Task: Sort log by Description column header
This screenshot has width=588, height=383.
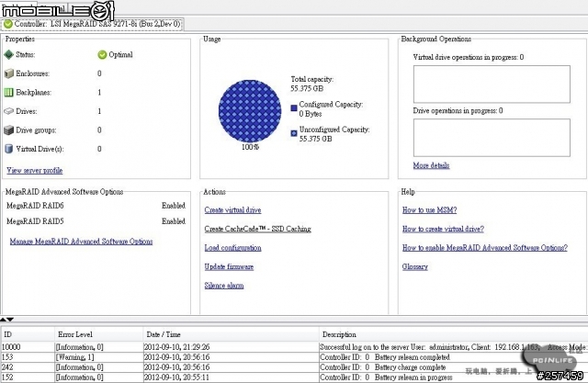Action: (x=453, y=334)
